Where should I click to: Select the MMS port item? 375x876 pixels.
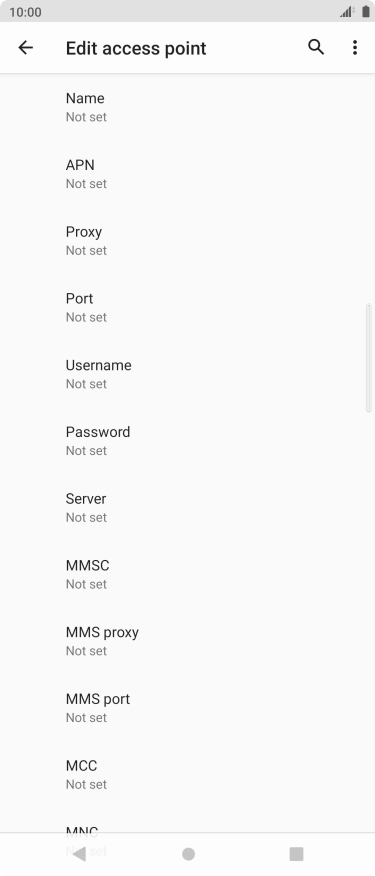(188, 708)
